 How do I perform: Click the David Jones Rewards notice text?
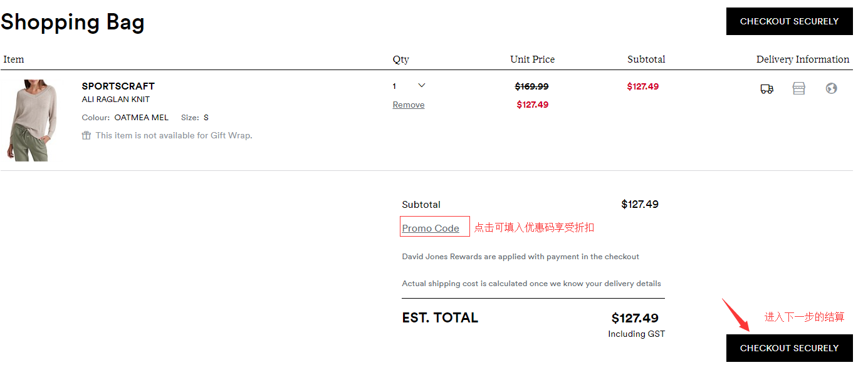pyautogui.click(x=520, y=257)
